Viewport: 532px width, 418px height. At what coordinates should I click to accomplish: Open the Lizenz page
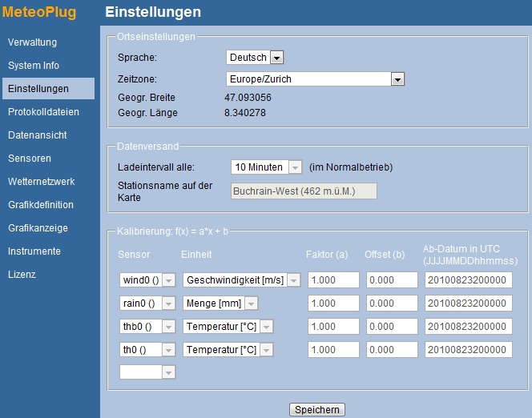(x=22, y=274)
